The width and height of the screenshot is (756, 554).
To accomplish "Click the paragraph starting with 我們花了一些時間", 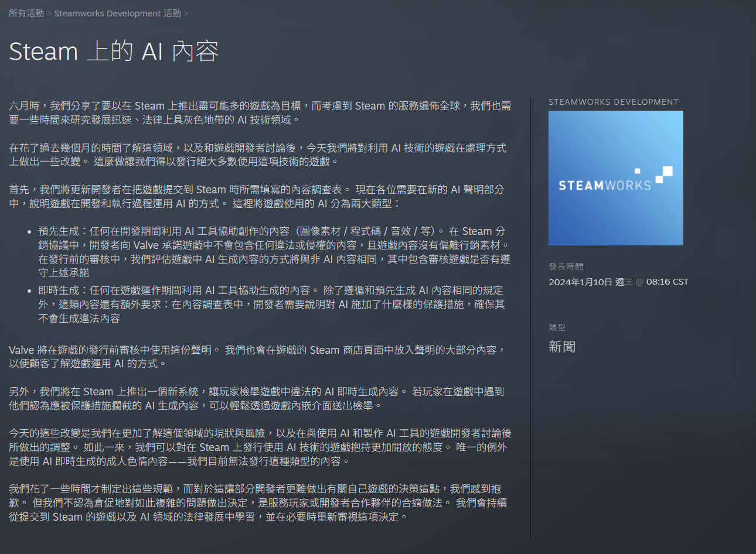I will pos(258,503).
